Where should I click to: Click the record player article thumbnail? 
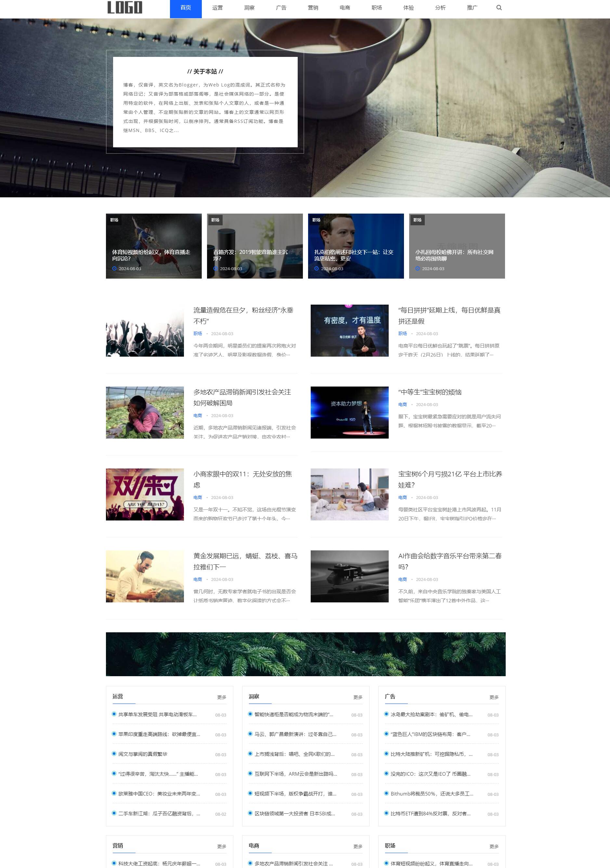click(349, 576)
